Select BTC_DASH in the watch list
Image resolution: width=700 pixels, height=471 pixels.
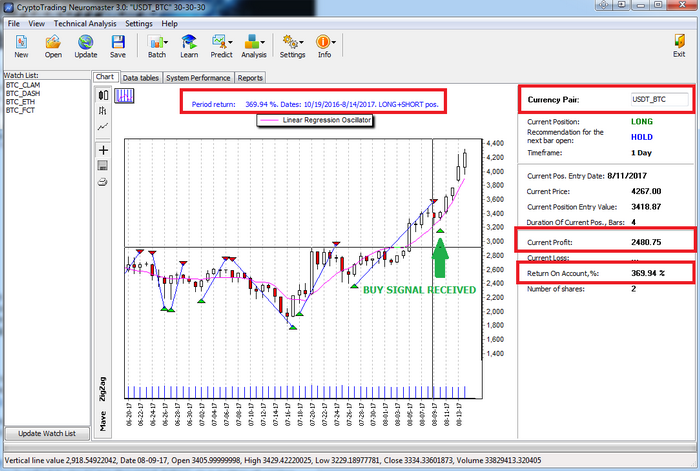pos(23,93)
